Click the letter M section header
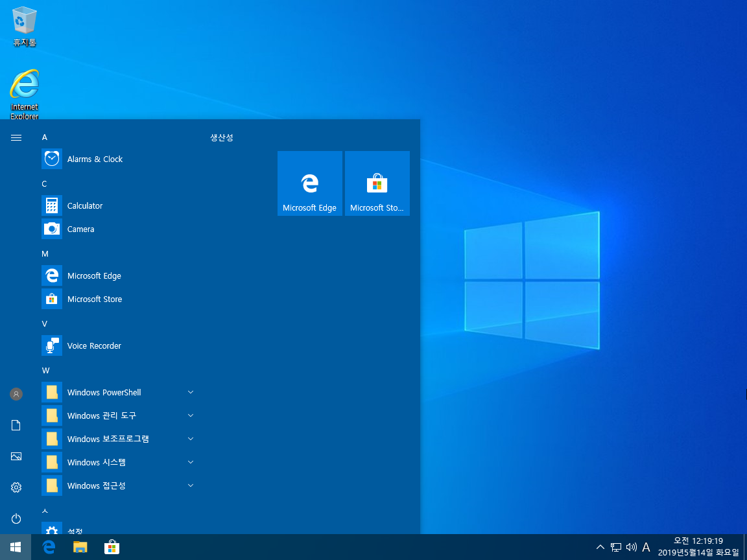 tap(45, 254)
